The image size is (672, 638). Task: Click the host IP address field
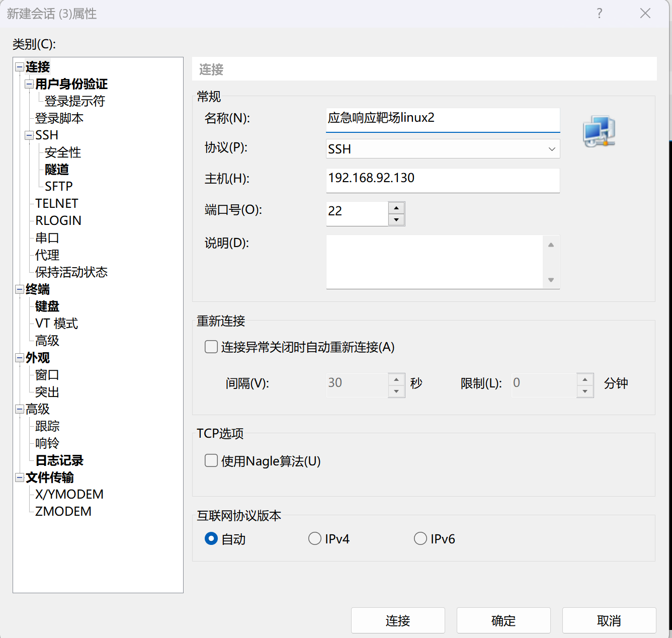(x=443, y=179)
